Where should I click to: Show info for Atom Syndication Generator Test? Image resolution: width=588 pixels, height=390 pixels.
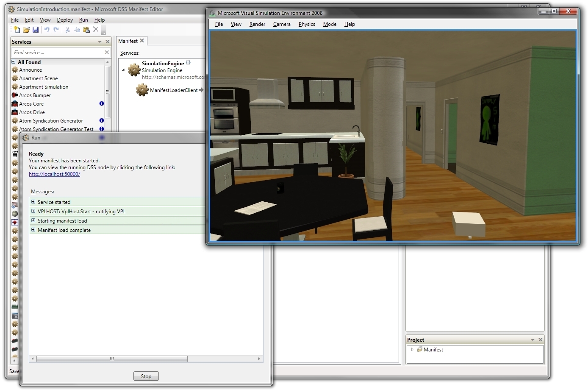[102, 129]
